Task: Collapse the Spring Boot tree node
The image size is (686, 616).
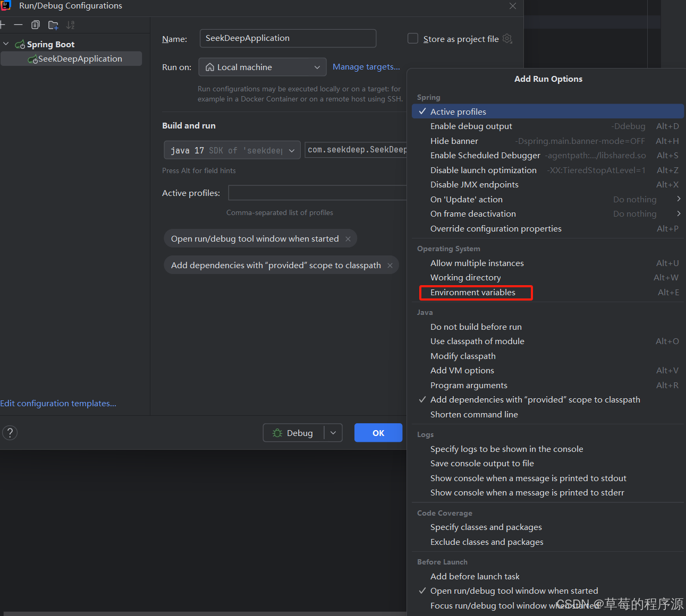Action: (x=6, y=44)
